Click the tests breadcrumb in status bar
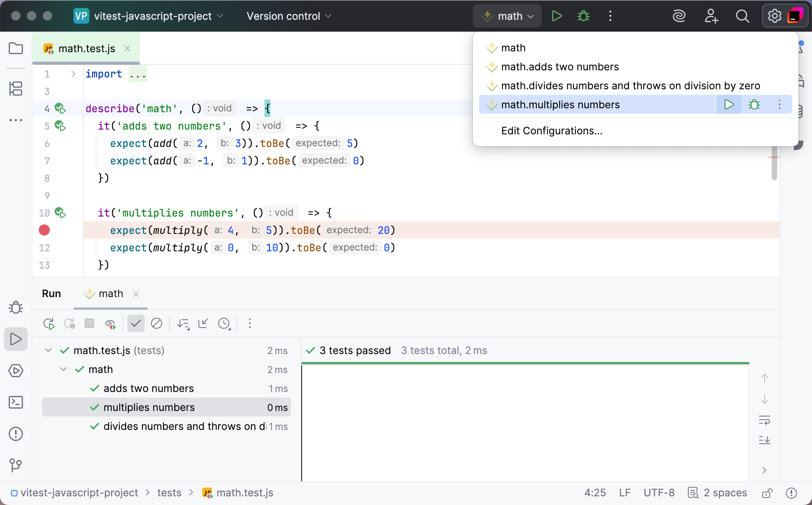 click(169, 493)
